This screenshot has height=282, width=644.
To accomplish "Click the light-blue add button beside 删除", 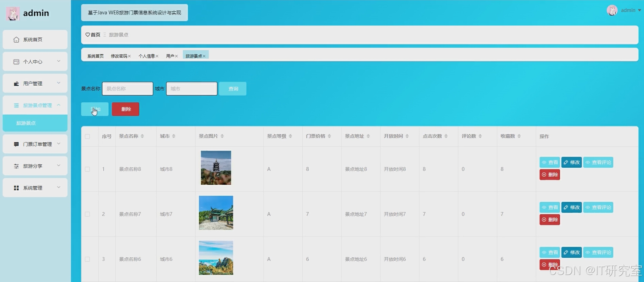I will (x=95, y=109).
